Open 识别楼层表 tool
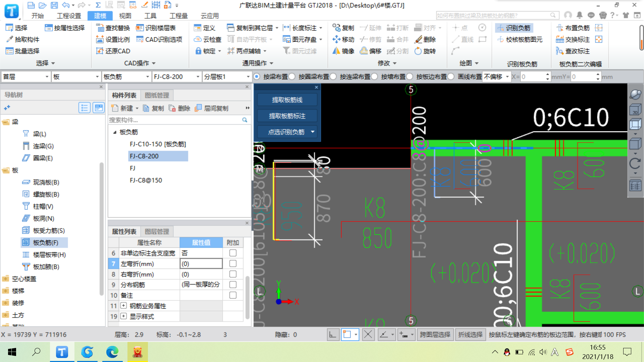 [156, 28]
